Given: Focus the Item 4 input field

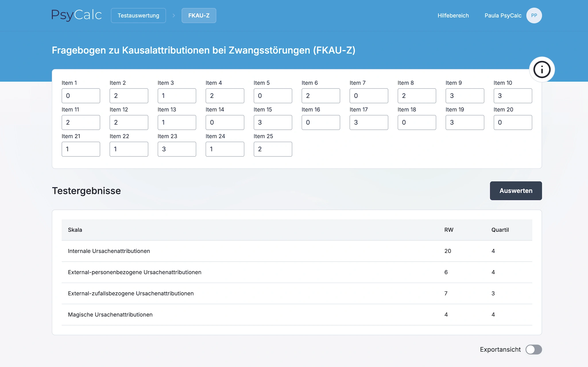Looking at the screenshot, I should pyautogui.click(x=225, y=96).
